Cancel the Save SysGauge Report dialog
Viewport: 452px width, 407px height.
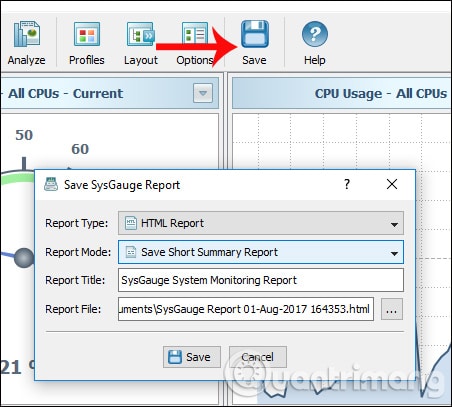pos(258,357)
